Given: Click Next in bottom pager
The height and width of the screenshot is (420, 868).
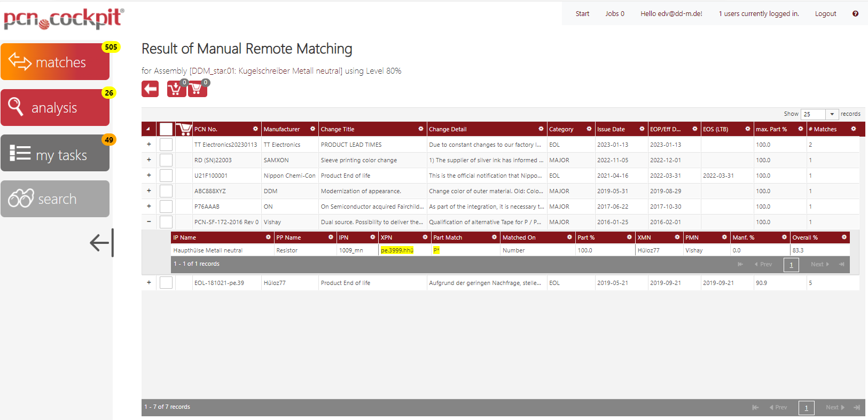Looking at the screenshot, I should point(835,407).
